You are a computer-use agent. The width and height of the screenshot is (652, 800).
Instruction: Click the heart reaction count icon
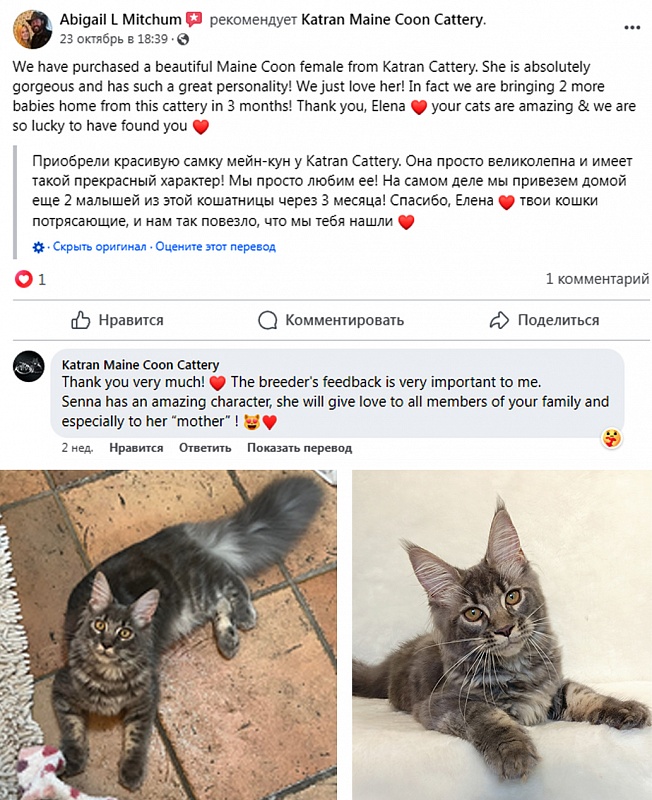coord(23,279)
